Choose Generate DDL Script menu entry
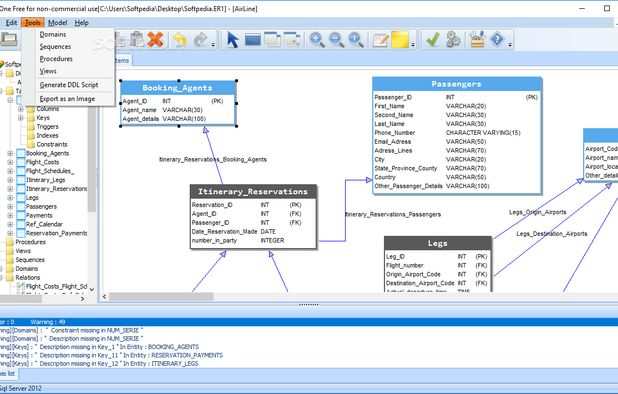This screenshot has height=394, width=618. pyautogui.click(x=68, y=85)
